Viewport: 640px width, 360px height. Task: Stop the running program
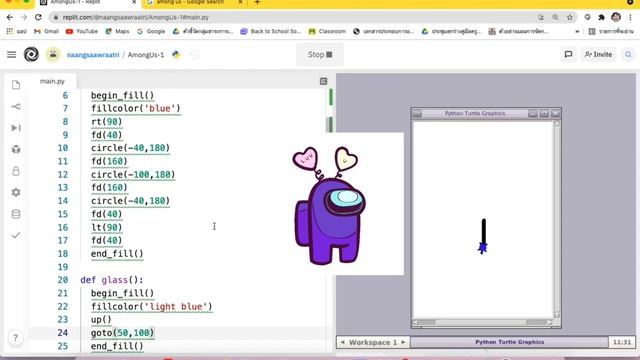[x=320, y=54]
